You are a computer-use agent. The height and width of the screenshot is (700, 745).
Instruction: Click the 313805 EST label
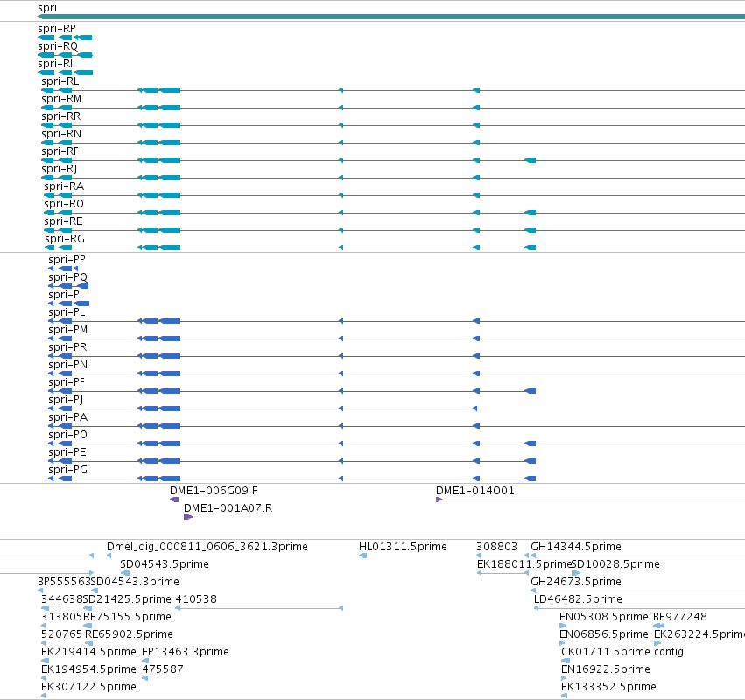point(62,618)
